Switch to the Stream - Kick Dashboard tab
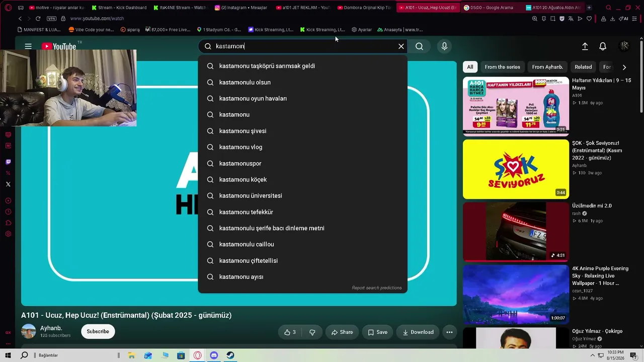 119,8
